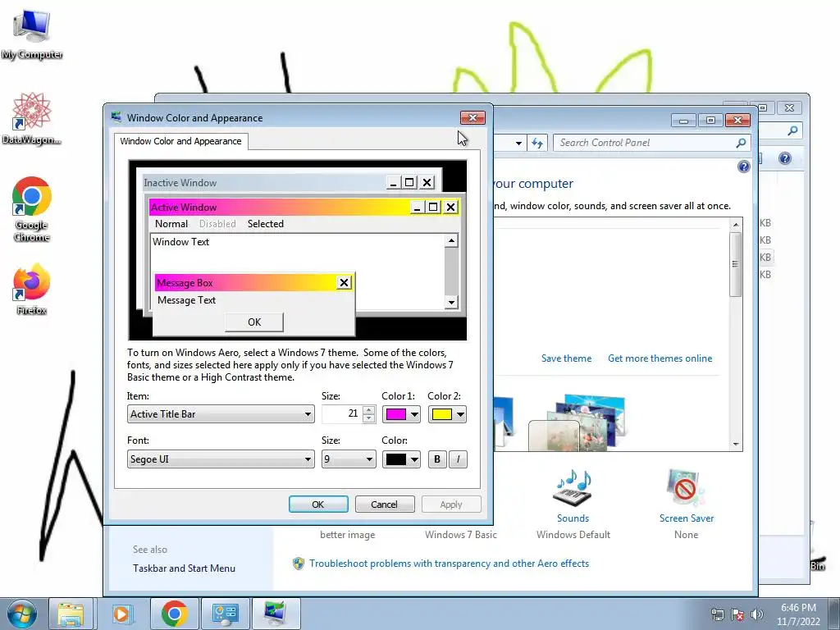Open Windows Start menu orb

point(21,614)
